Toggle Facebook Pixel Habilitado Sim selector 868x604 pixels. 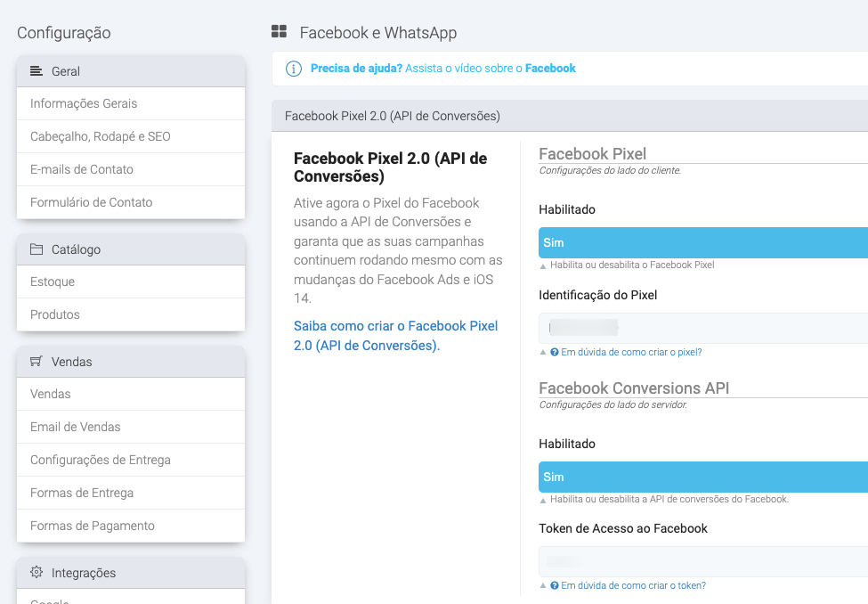point(702,242)
